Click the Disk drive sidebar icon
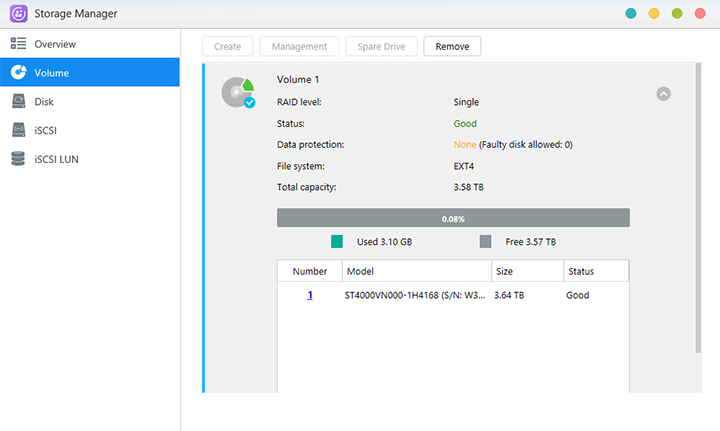Viewport: 720px width, 431px height. point(18,102)
